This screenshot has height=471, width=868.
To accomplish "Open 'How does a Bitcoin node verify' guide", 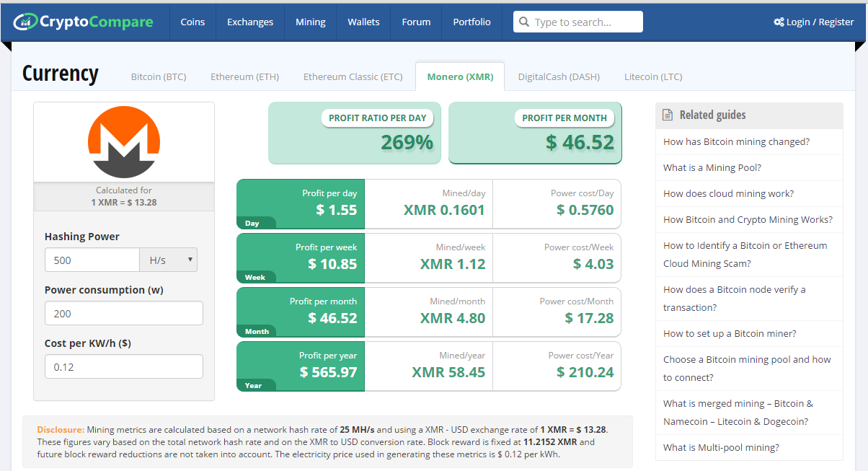I will click(x=735, y=299).
